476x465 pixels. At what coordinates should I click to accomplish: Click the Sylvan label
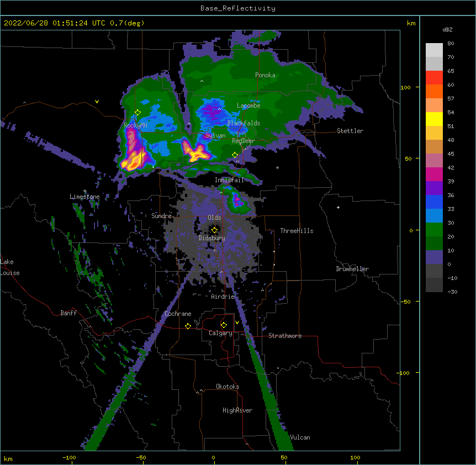[x=215, y=135]
